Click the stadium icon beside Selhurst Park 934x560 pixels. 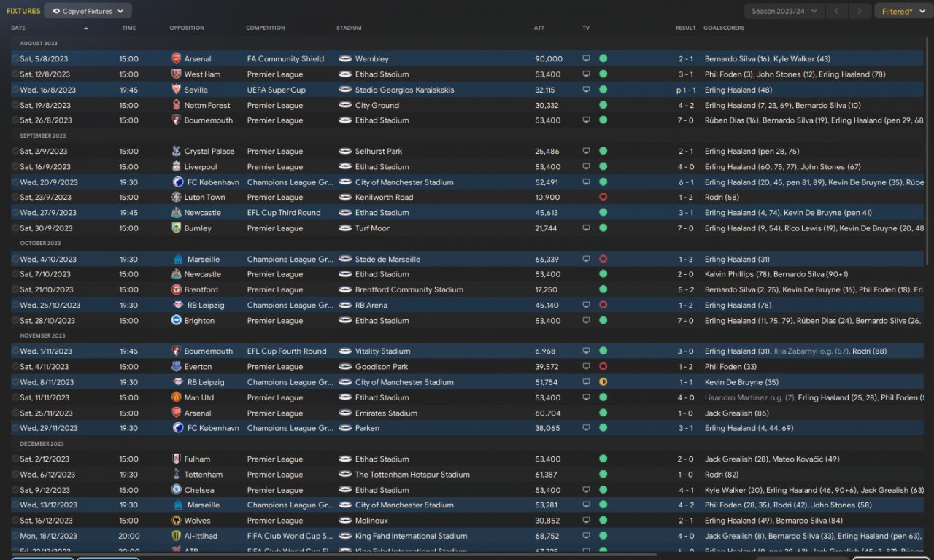click(345, 152)
